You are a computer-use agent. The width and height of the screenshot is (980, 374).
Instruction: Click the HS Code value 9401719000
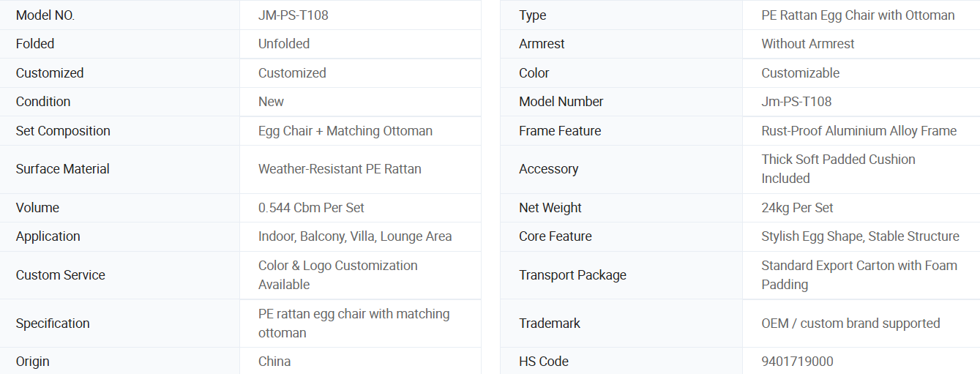[797, 362]
